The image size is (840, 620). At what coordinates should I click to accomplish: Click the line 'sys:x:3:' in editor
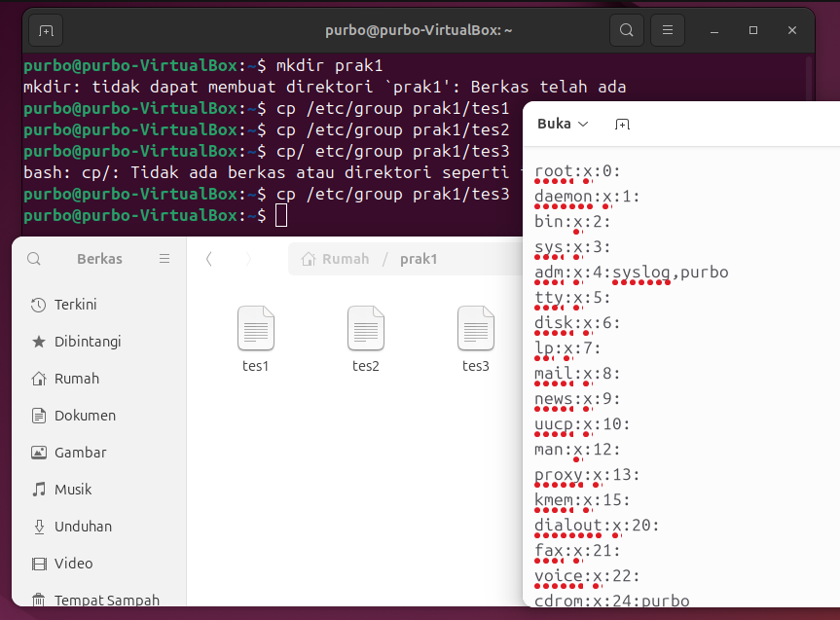[x=572, y=247]
